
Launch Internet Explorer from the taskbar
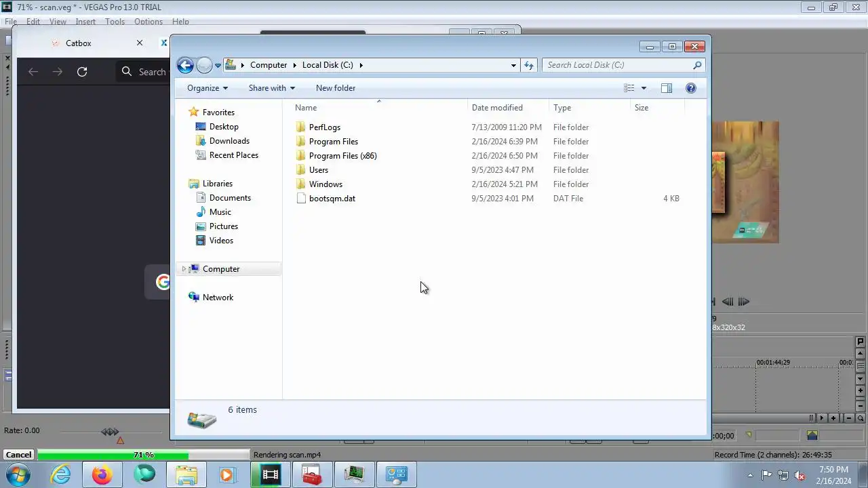61,475
